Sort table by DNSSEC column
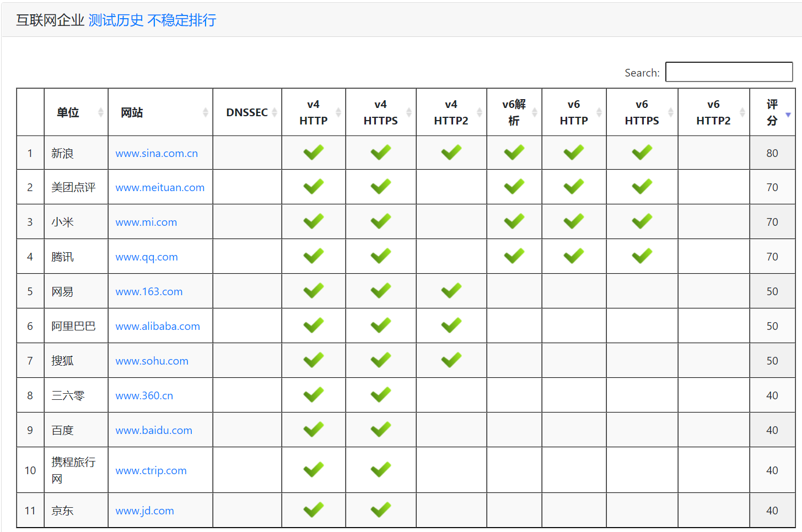Viewport: 802px width, 532px height. pos(247,112)
